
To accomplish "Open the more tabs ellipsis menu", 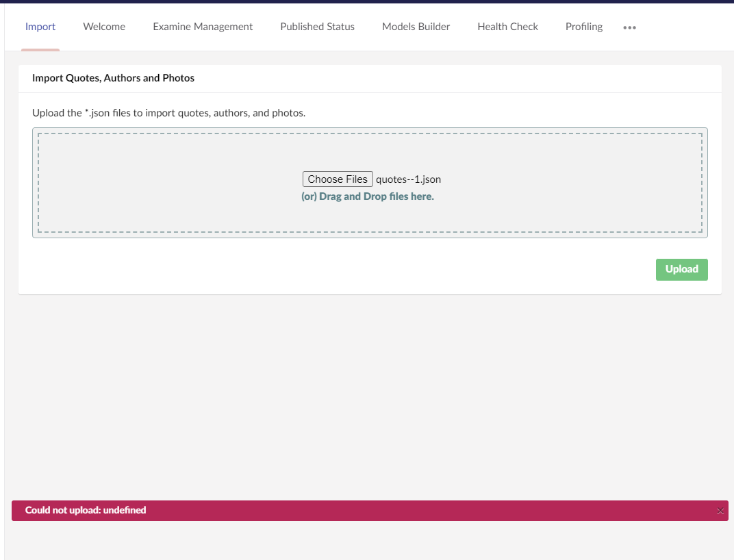I will click(x=629, y=27).
